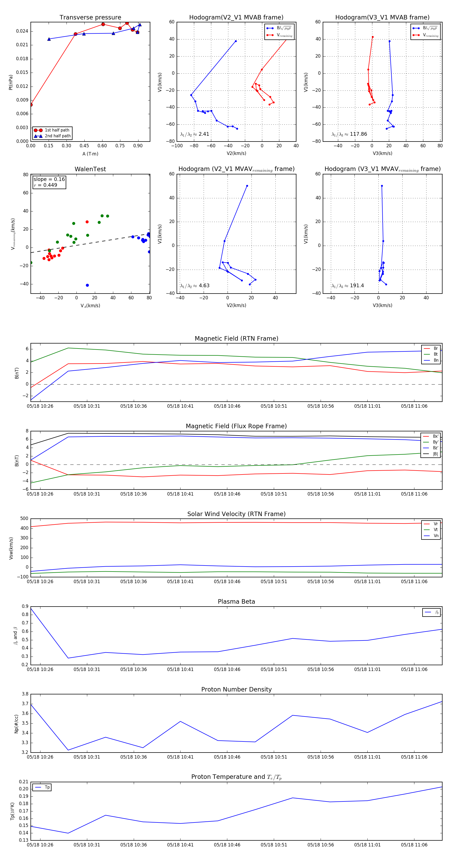Click the 'Vt' legend entry
The width and height of the screenshot is (473, 868).
[x=431, y=530]
